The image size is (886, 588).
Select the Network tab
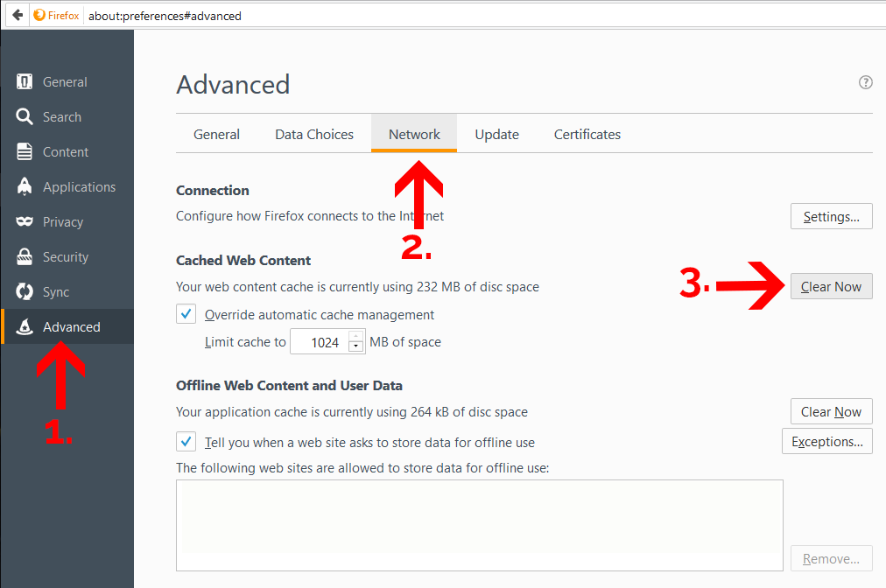[414, 134]
